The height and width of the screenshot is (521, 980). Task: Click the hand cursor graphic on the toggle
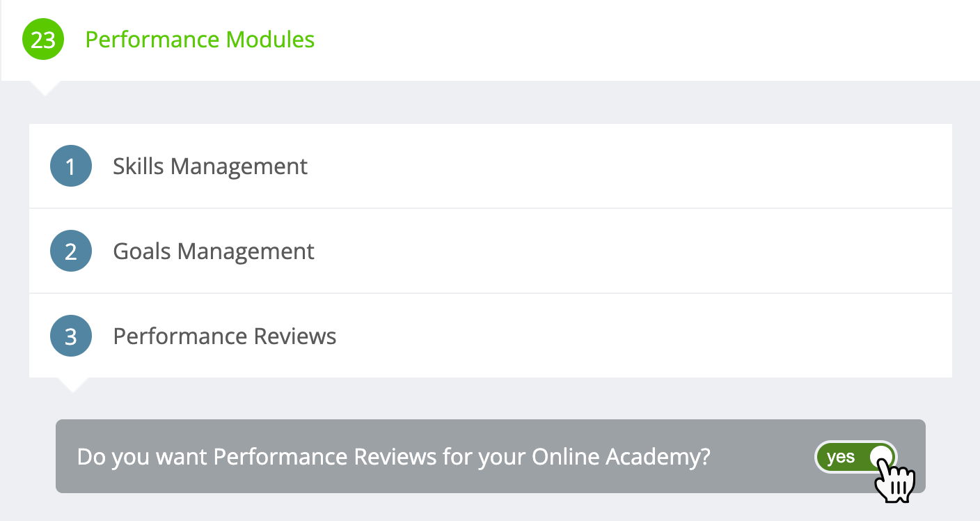[x=894, y=479]
